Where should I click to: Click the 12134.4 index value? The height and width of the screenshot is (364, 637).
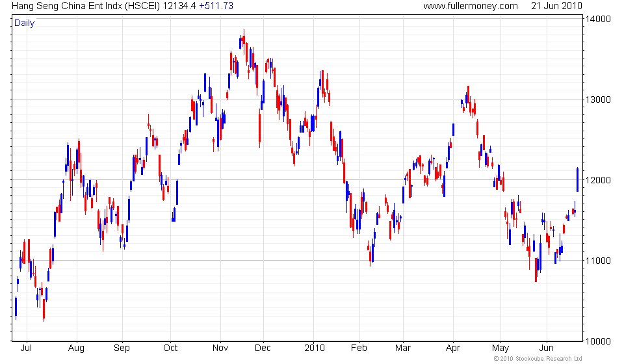coord(179,6)
